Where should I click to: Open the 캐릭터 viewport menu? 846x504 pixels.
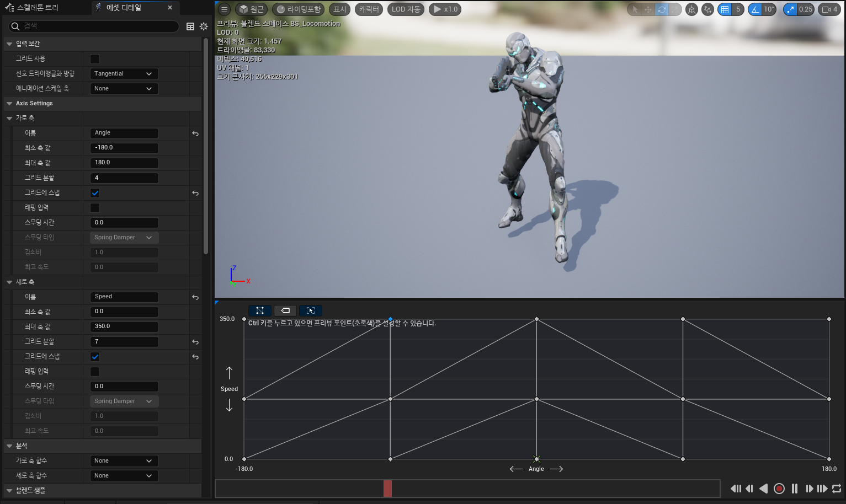tap(369, 9)
